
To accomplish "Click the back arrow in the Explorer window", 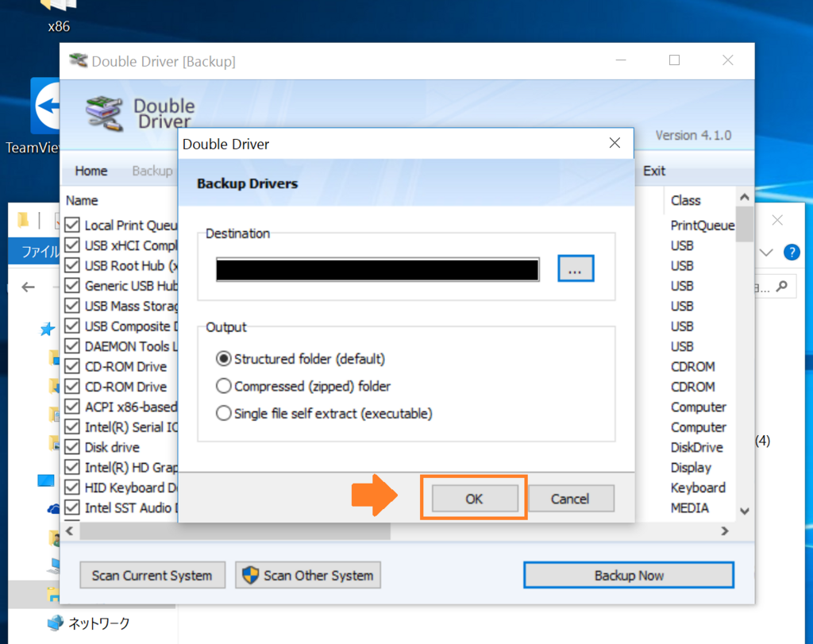I will pos(28,287).
